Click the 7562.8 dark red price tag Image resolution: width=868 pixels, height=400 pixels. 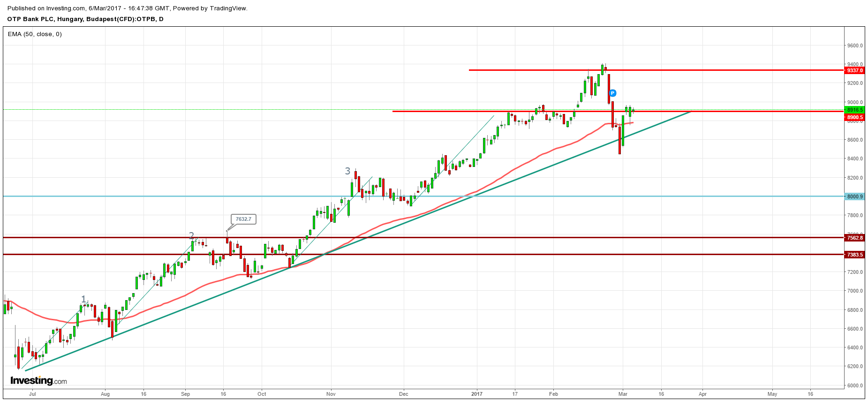point(855,238)
